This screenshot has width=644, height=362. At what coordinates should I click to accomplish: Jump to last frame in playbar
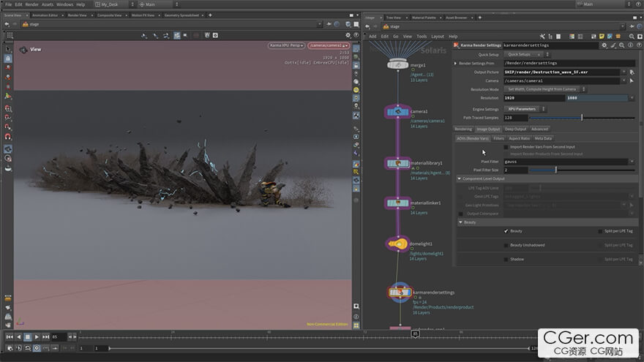coord(45,337)
